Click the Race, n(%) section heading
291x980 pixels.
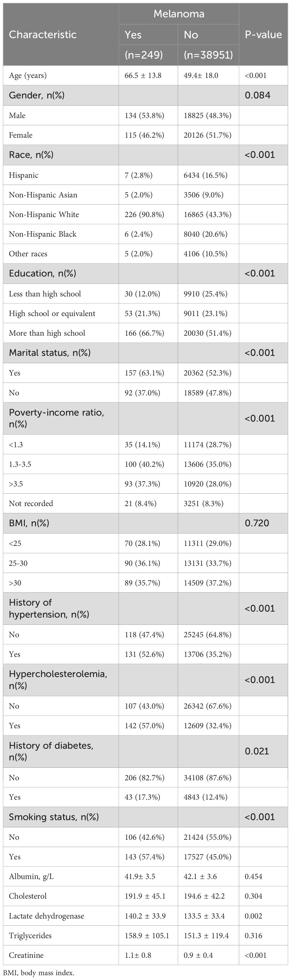click(x=31, y=155)
